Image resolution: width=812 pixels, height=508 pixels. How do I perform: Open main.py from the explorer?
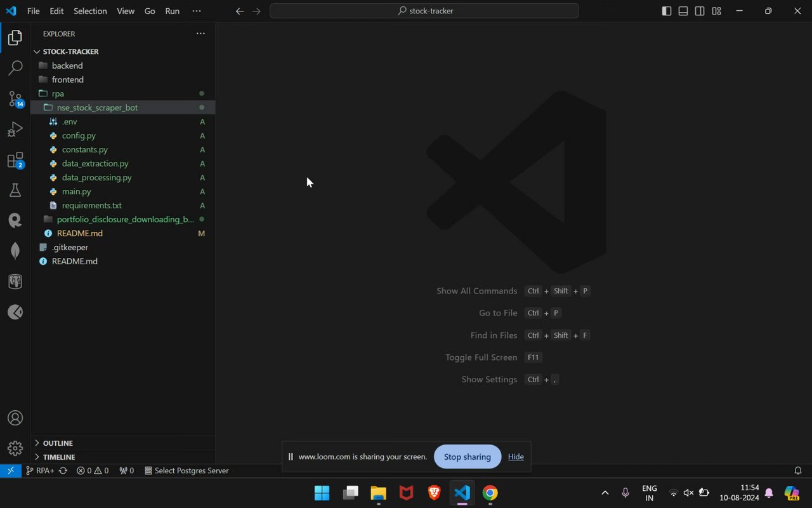[123, 191]
